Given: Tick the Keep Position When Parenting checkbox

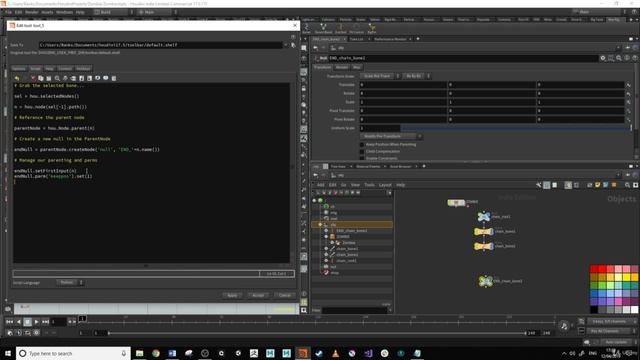Looking at the screenshot, I should (362, 144).
